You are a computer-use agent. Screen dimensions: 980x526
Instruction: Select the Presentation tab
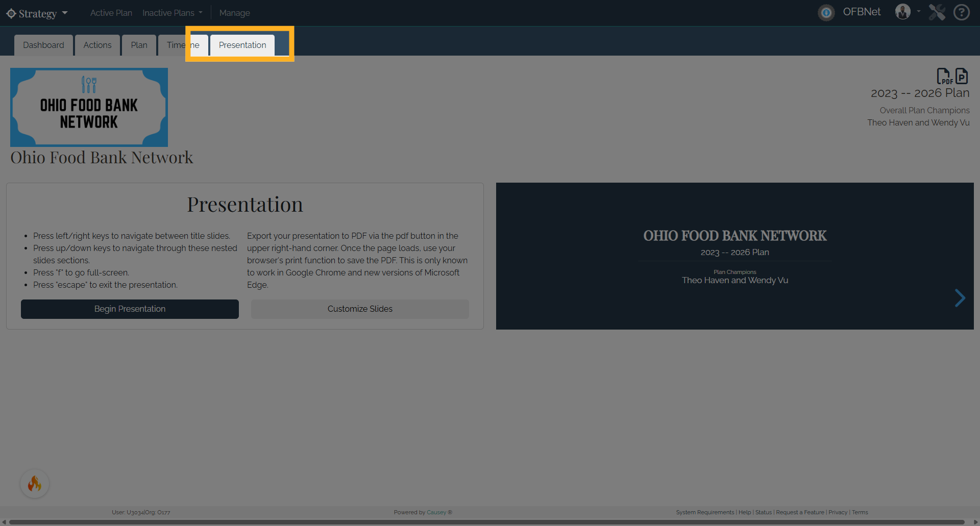[242, 45]
